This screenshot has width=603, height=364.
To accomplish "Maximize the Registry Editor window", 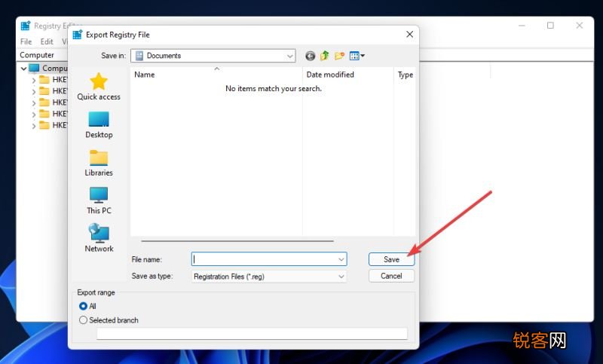I will (x=550, y=26).
